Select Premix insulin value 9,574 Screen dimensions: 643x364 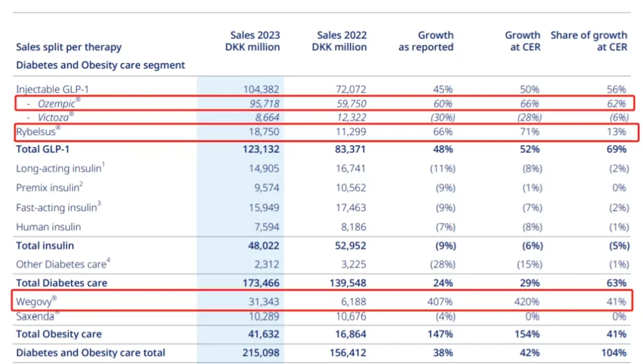point(266,188)
